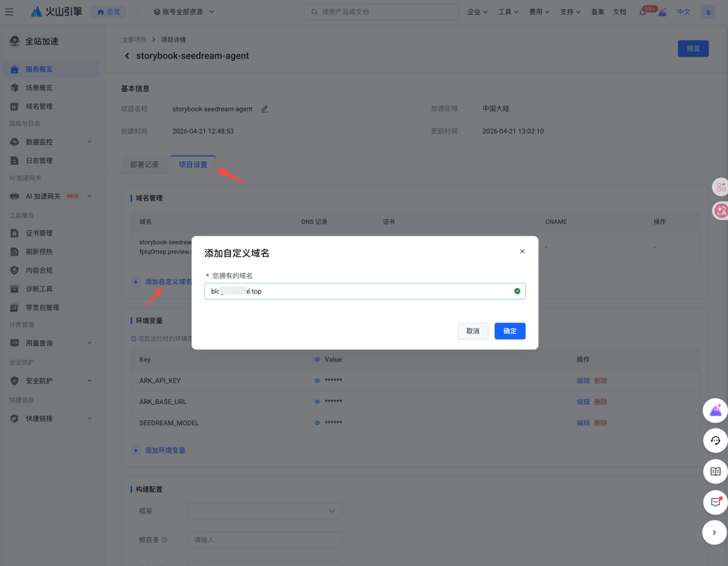Click the pencil icon to edit project name
Screen dimensions: 728x566
264,109
